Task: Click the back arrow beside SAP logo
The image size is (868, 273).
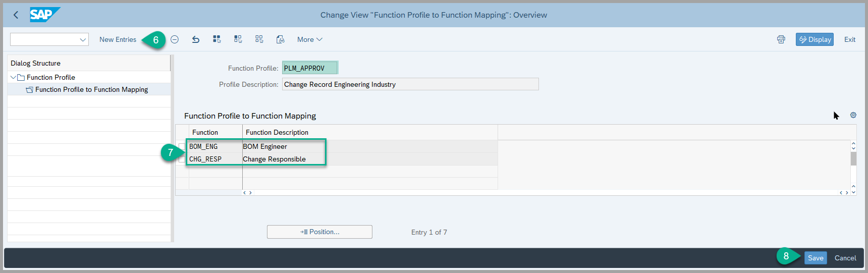Action: [16, 15]
